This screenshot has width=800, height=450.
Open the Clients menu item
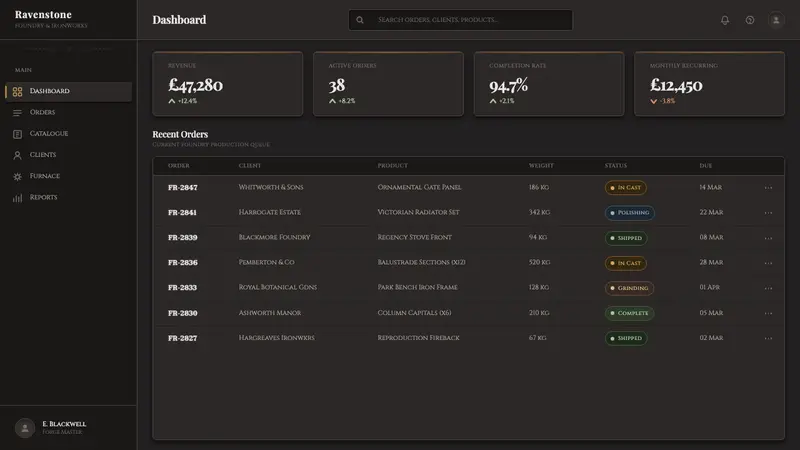[68, 155]
